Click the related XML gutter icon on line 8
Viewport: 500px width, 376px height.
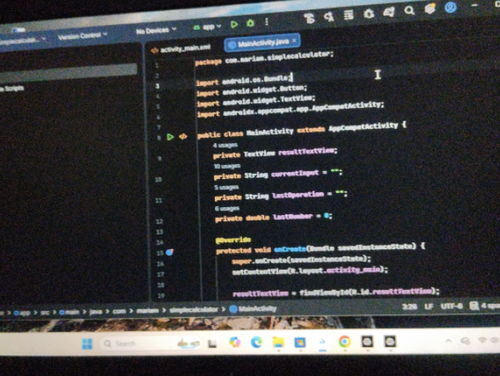tap(183, 136)
